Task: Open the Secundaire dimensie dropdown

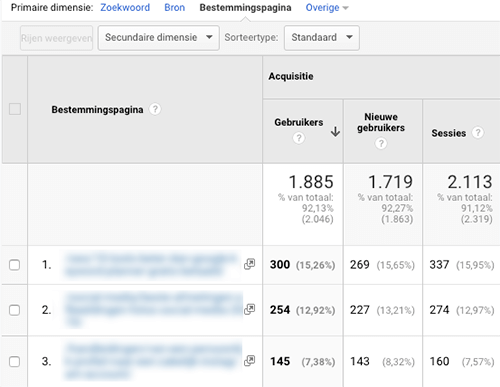Action: click(159, 38)
